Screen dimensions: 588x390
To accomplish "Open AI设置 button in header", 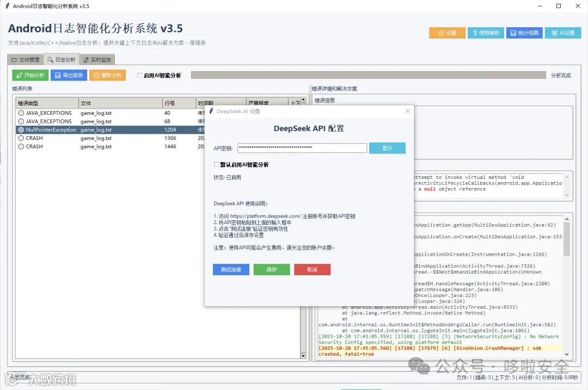I will click(x=563, y=33).
